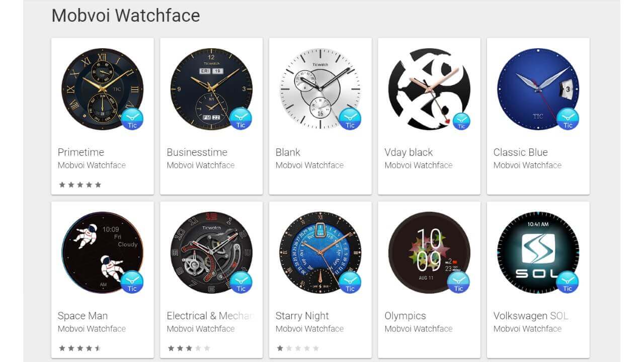Click the Tic badge on Vday black
The width and height of the screenshot is (644, 362).
[461, 122]
